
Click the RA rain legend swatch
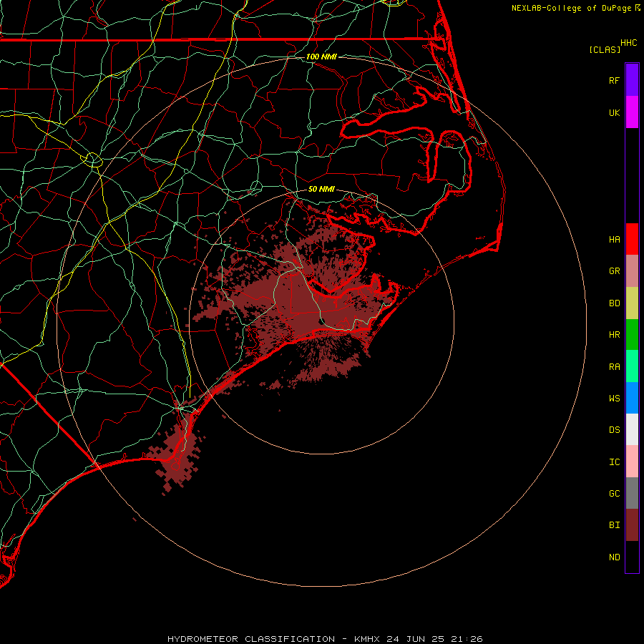(632, 366)
